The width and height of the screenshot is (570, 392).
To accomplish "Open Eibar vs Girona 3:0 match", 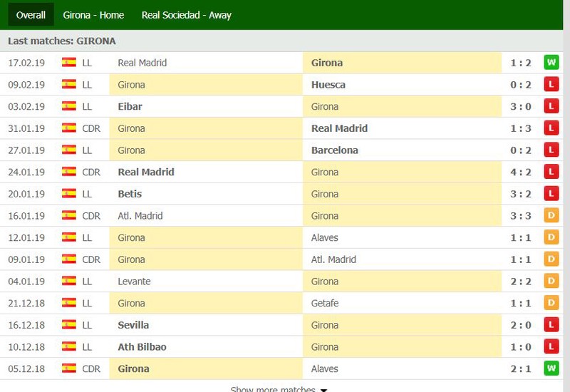I will coord(521,106).
